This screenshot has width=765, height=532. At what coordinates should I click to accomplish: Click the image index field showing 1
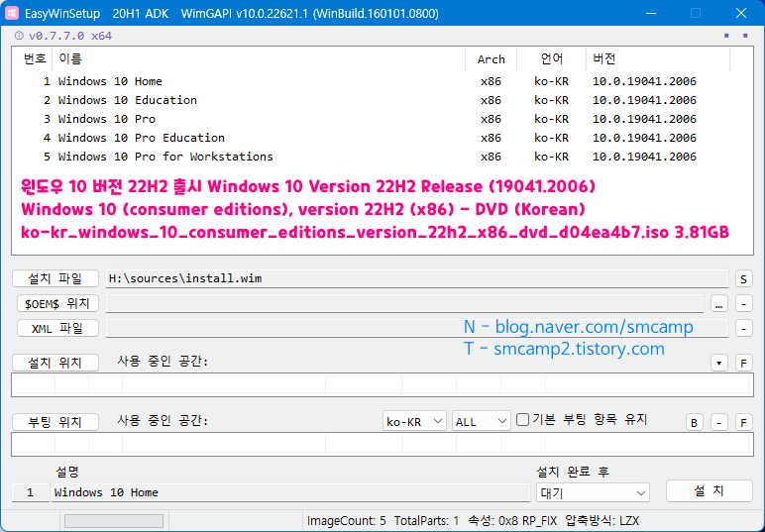(x=31, y=492)
